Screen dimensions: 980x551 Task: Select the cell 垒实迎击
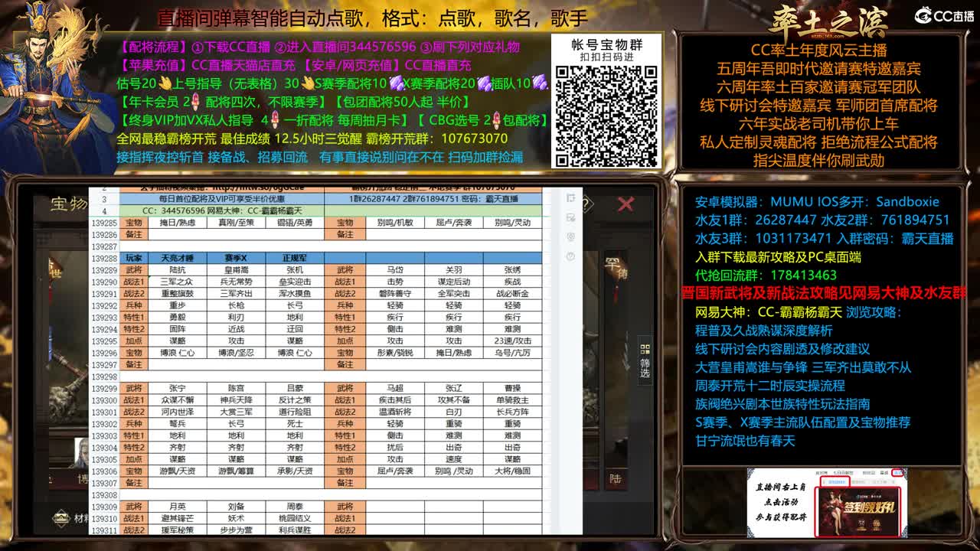[295, 282]
